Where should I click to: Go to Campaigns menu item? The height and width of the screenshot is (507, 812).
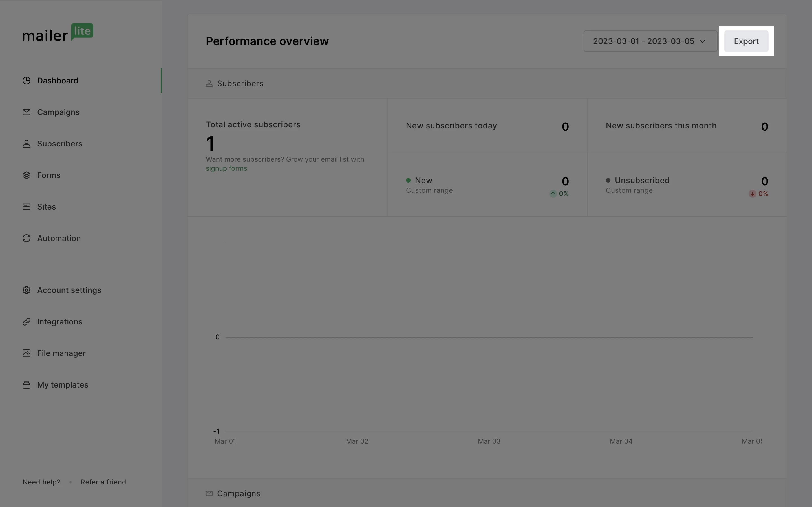pos(58,112)
